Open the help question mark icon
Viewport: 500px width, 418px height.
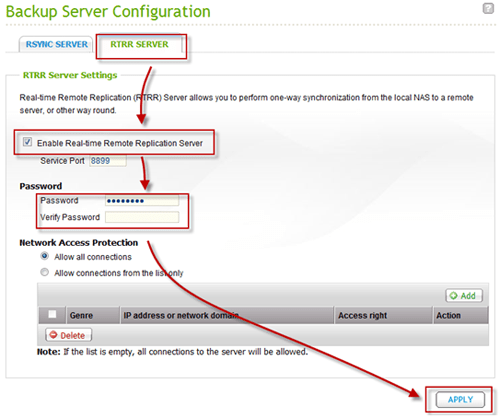tap(488, 8)
